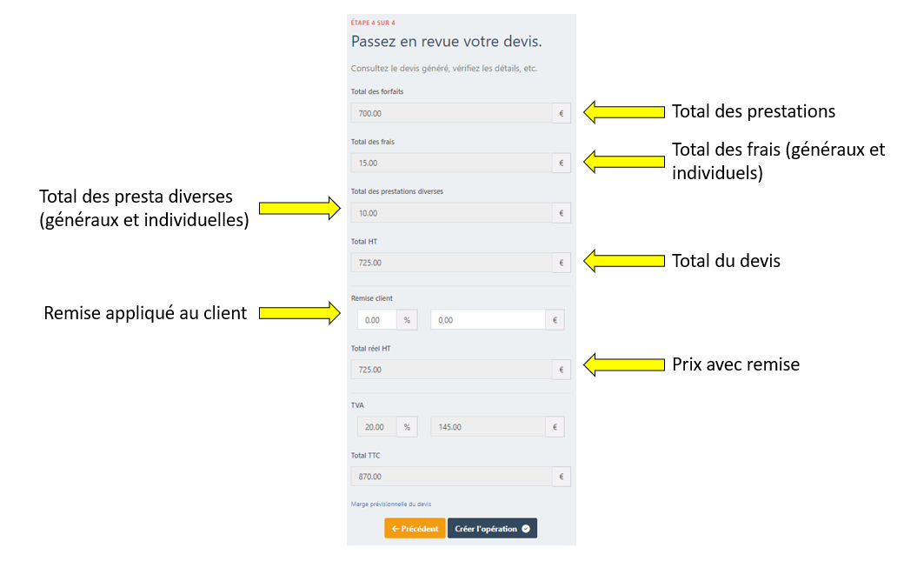The width and height of the screenshot is (924, 561).
Task: Focus the Remise client percentage field
Action: (376, 320)
